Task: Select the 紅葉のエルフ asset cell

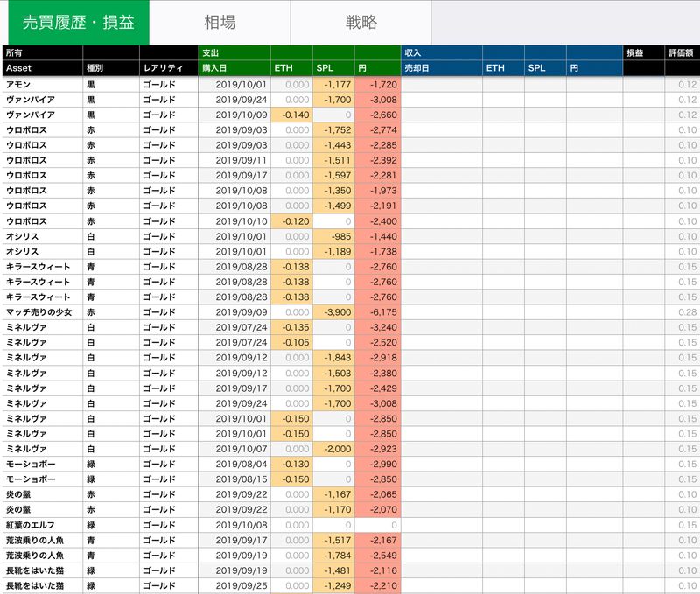Action: click(x=42, y=525)
